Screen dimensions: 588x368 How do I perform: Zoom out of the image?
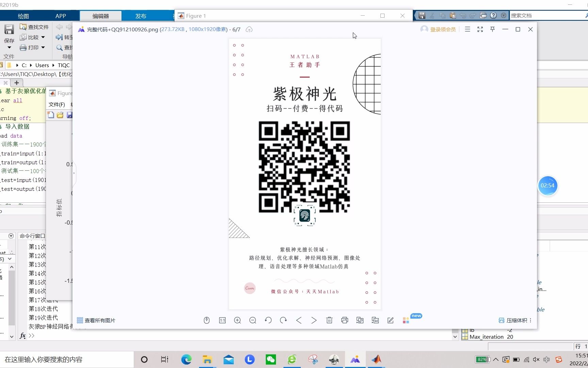(252, 320)
